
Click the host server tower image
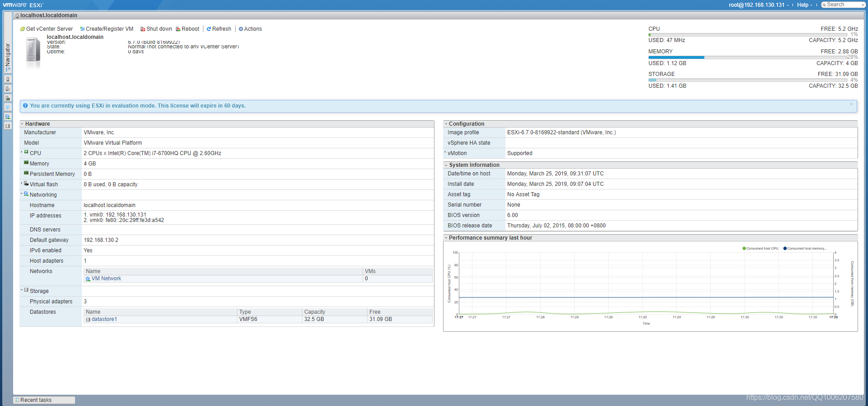click(x=33, y=53)
